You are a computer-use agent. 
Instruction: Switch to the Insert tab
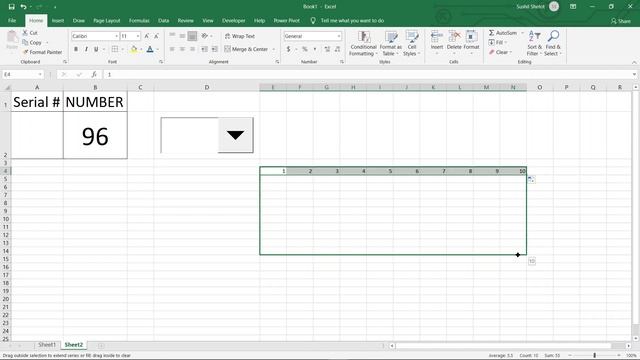pos(58,20)
